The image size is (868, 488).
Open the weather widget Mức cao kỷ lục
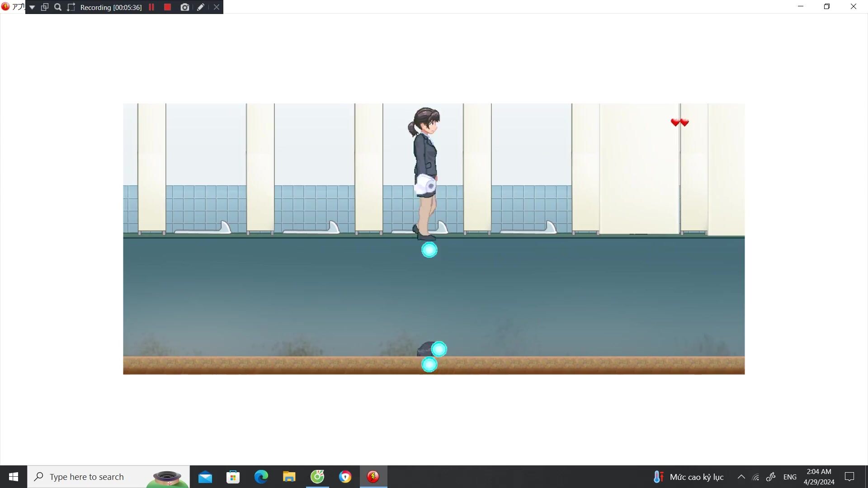click(x=688, y=477)
